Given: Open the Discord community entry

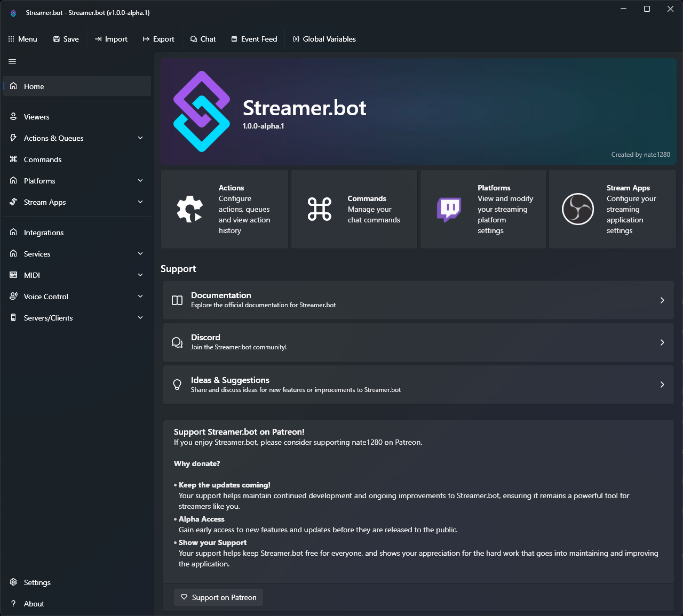Looking at the screenshot, I should pyautogui.click(x=418, y=342).
